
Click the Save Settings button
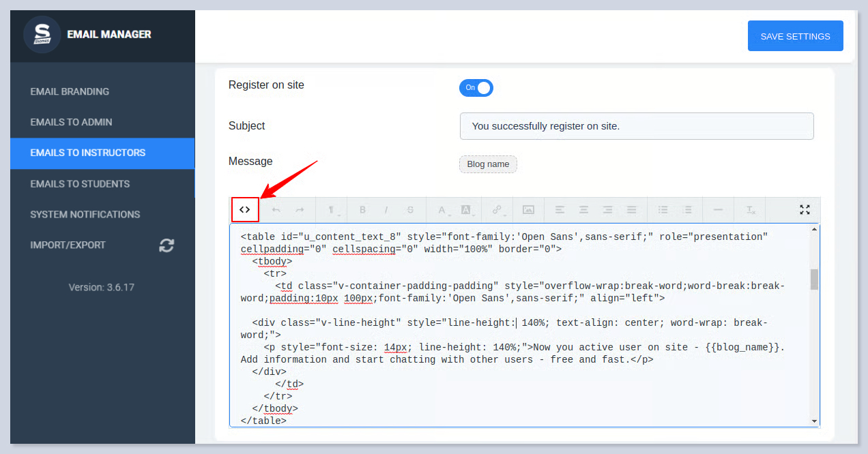coord(795,36)
